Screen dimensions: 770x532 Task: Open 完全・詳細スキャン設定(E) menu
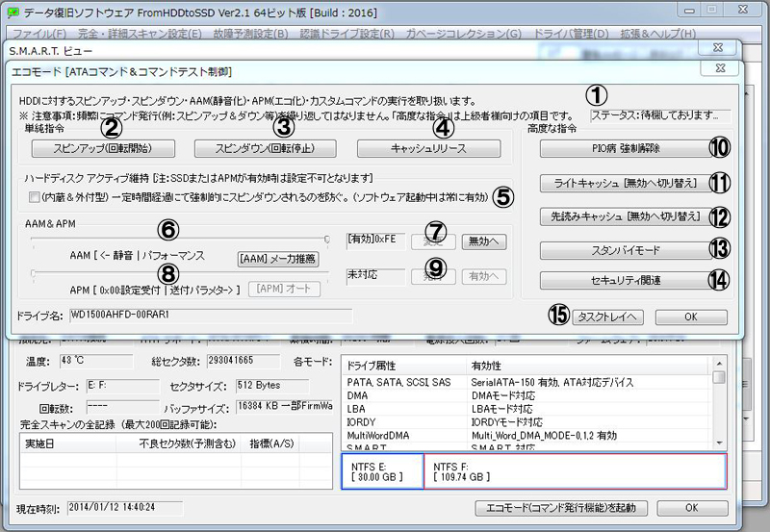point(140,34)
